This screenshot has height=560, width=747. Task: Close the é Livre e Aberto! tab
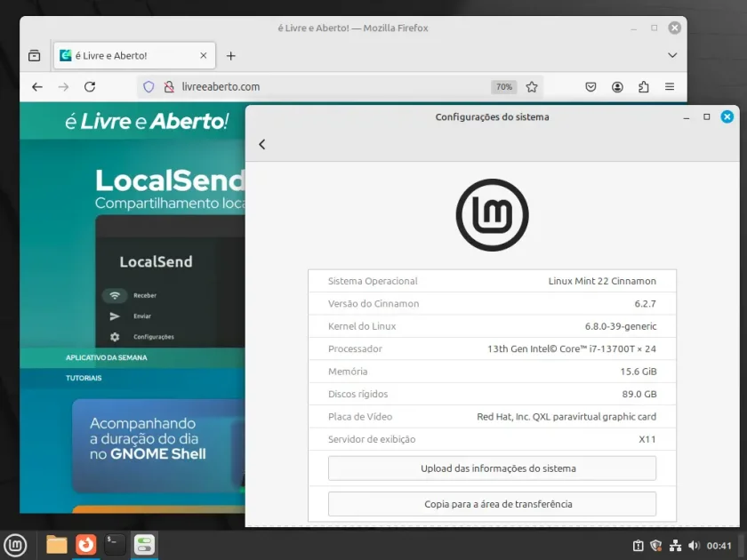(204, 56)
